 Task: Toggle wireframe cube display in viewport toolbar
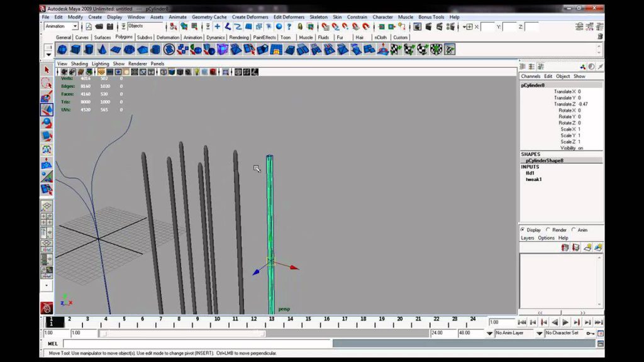[164, 72]
